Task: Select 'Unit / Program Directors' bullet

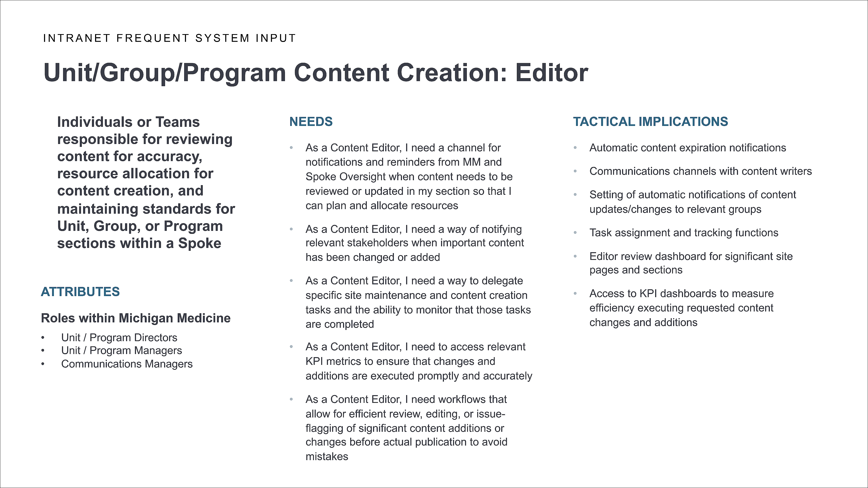Action: pyautogui.click(x=119, y=337)
